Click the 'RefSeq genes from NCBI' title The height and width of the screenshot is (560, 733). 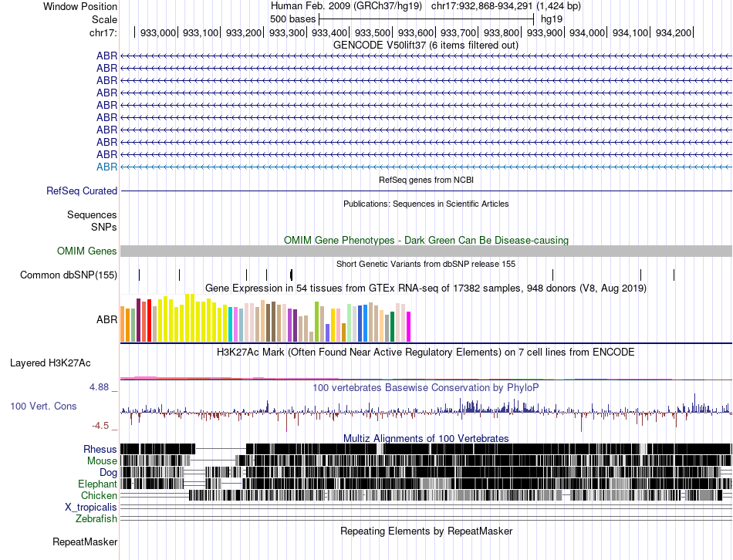click(x=426, y=180)
